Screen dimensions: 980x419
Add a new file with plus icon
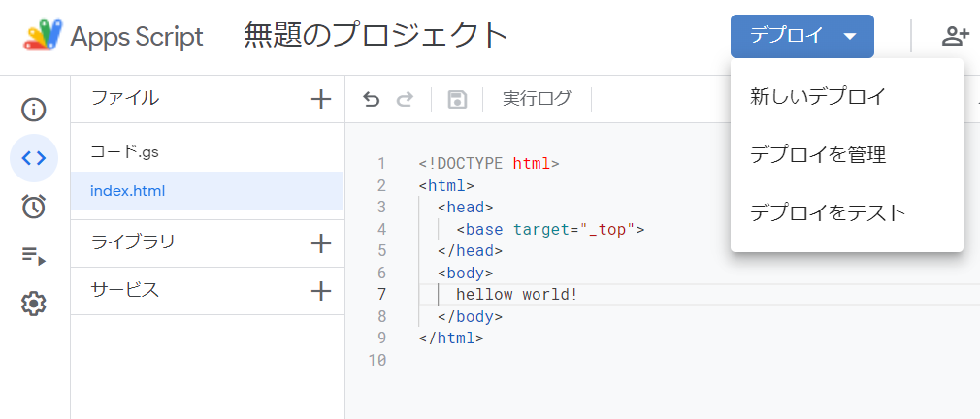pyautogui.click(x=320, y=99)
